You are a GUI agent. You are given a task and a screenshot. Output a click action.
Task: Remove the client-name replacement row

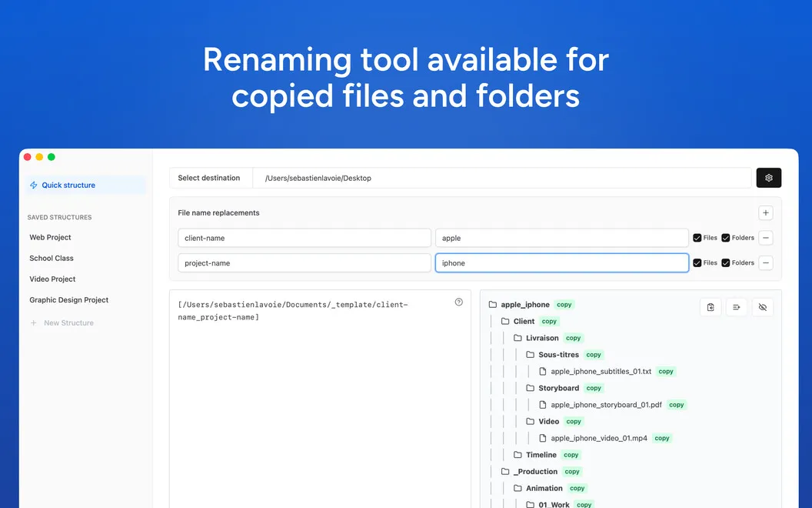[765, 238]
